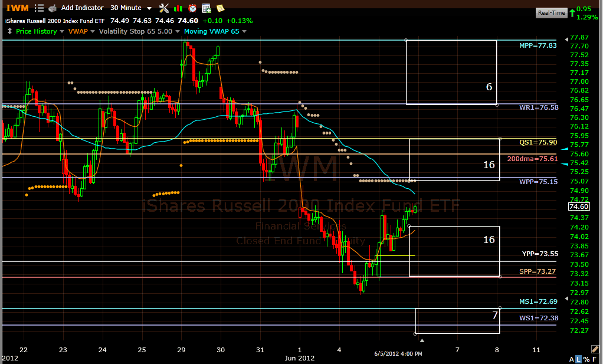Click the Jun 2012 month label
Screen dimensions: 603x364
(299, 358)
